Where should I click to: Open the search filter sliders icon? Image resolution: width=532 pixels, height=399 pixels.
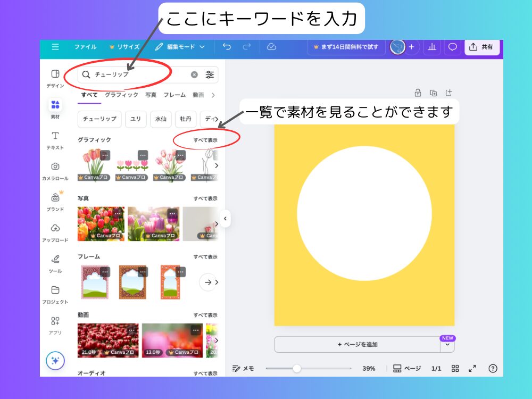pyautogui.click(x=210, y=74)
